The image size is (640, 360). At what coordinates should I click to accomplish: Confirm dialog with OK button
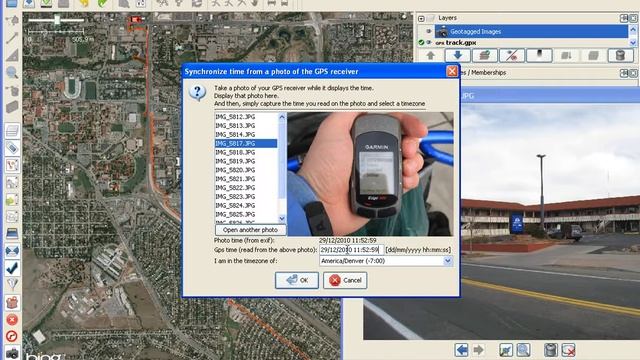click(x=297, y=280)
